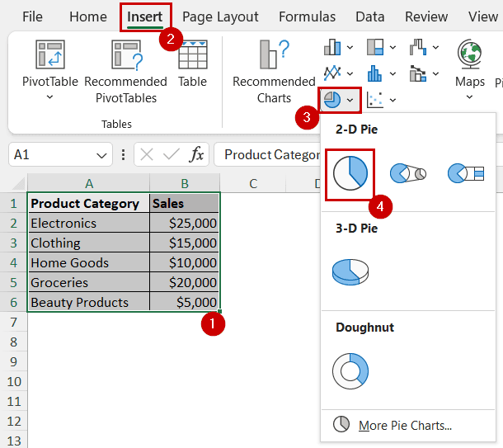Expand the line chart dropdown arrow
The image size is (503, 448).
350,73
